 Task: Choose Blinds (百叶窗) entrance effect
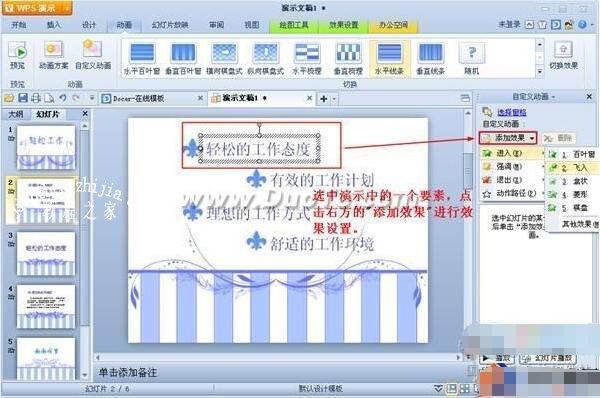click(572, 155)
